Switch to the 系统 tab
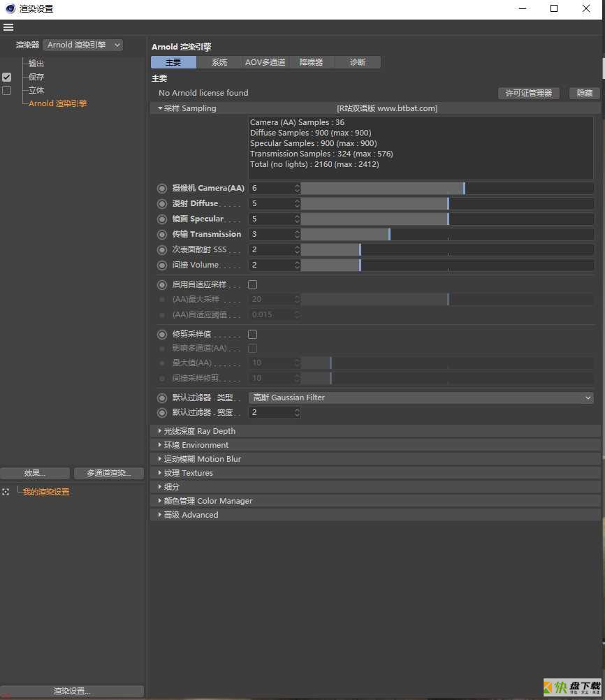The height and width of the screenshot is (700, 605). click(219, 62)
